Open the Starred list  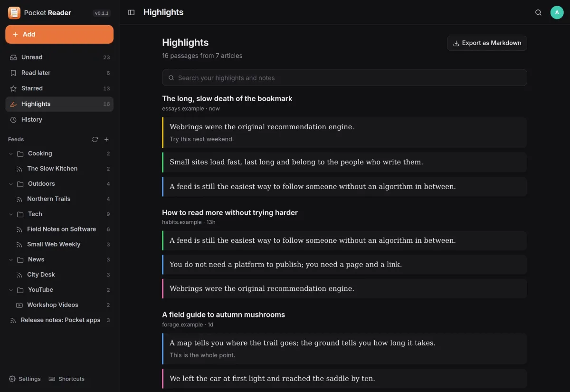coord(59,88)
